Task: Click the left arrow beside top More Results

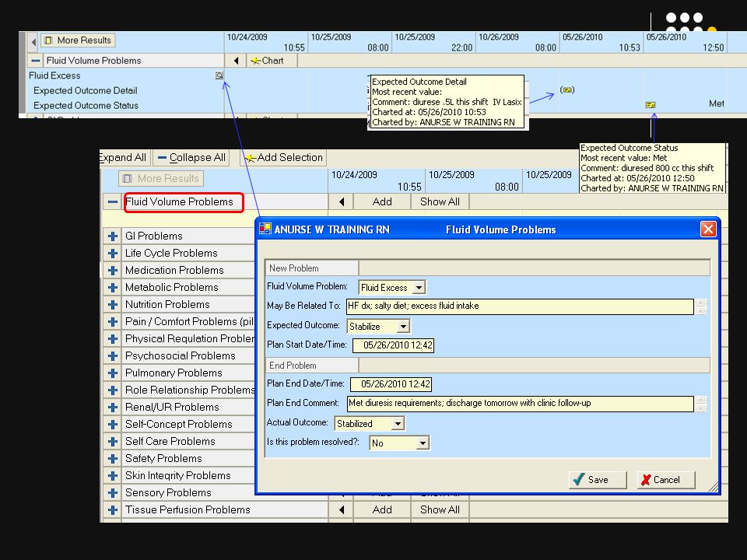Action: pyautogui.click(x=33, y=41)
